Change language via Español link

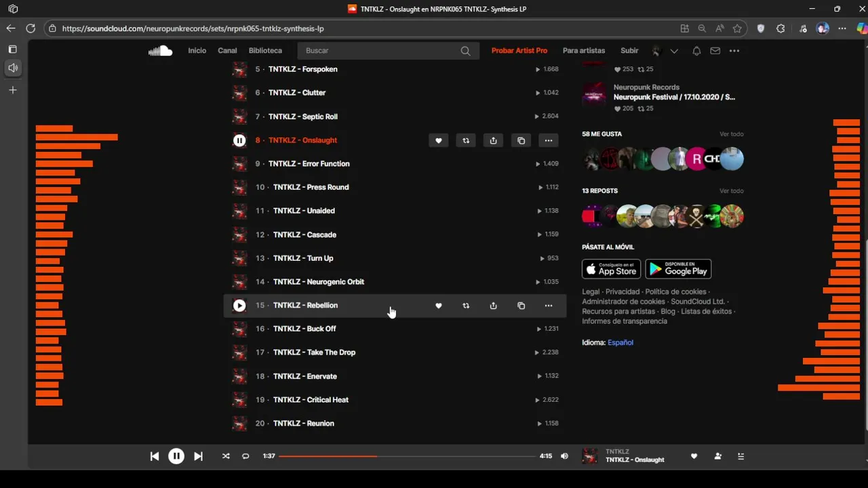pos(620,343)
